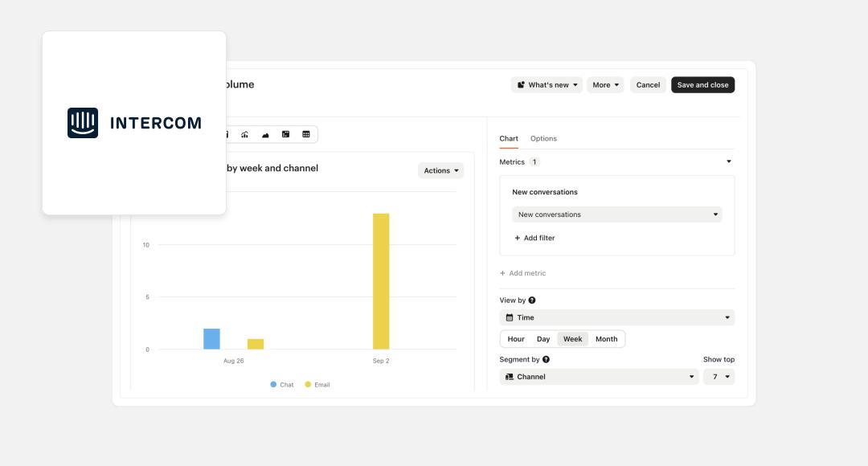Open the More menu
Screen dimensions: 868x466
pos(605,84)
